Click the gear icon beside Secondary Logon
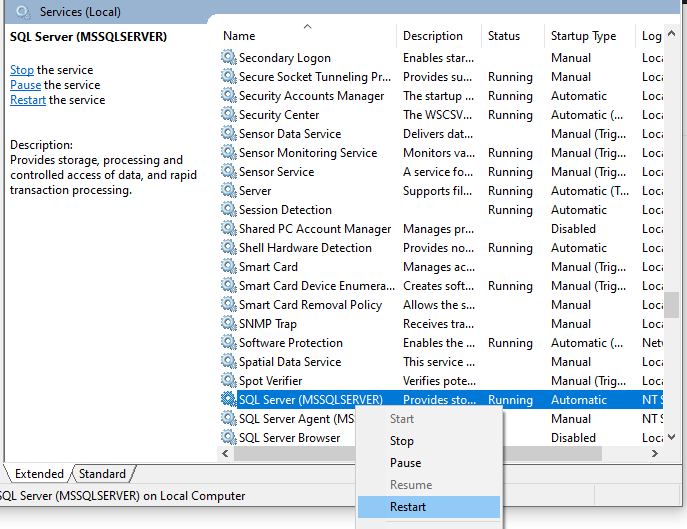The width and height of the screenshot is (687, 529). pos(228,57)
